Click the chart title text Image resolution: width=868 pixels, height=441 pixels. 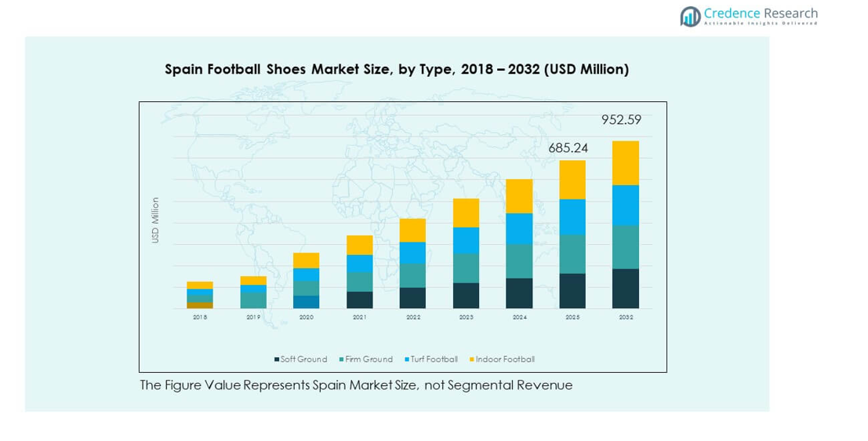tap(396, 69)
